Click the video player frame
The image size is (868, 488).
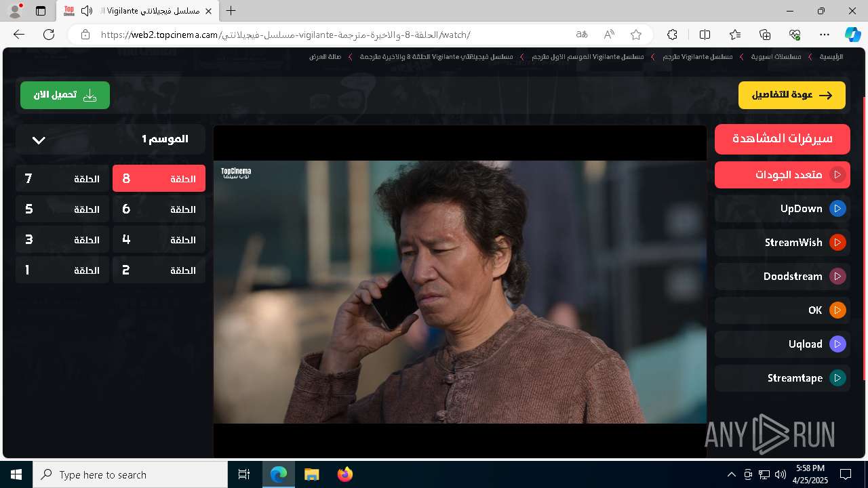point(460,291)
